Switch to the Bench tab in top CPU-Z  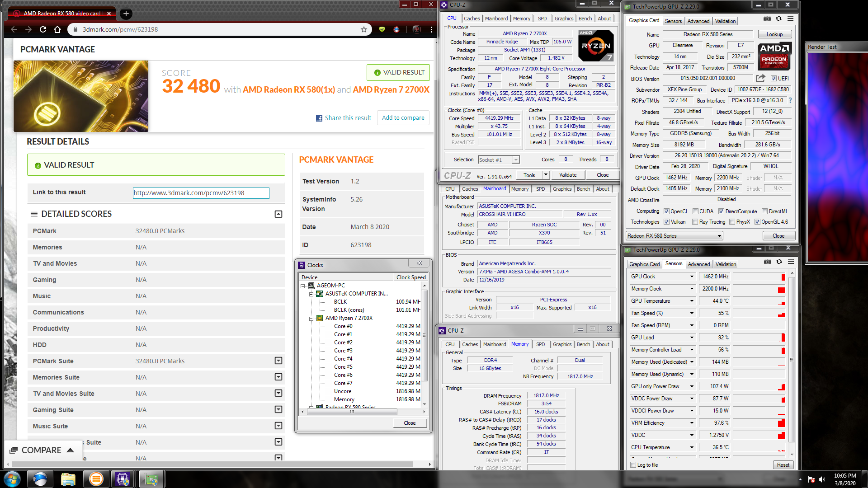point(585,19)
